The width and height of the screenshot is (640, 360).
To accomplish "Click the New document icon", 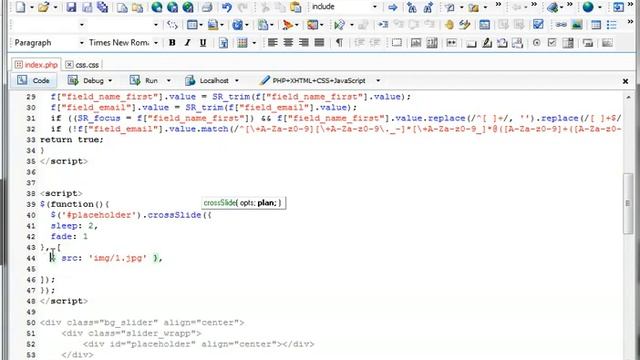I will coord(20,7).
